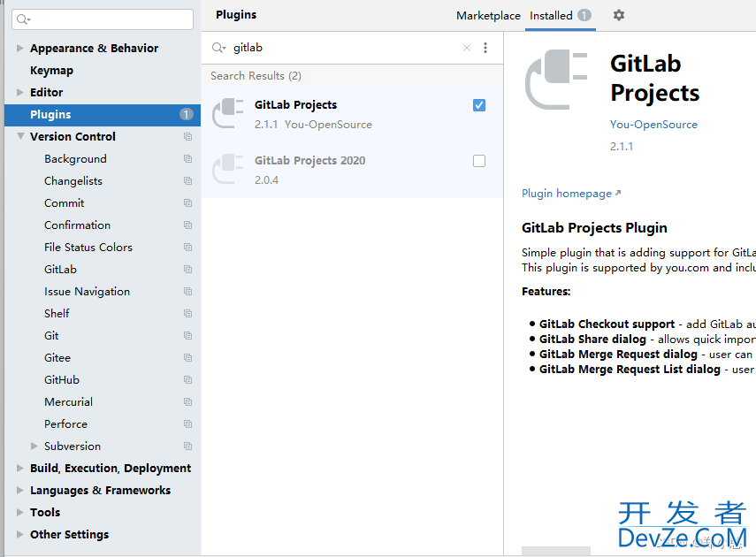Click into the settings search field
Image resolution: width=756 pixels, height=557 pixels.
pos(103,19)
